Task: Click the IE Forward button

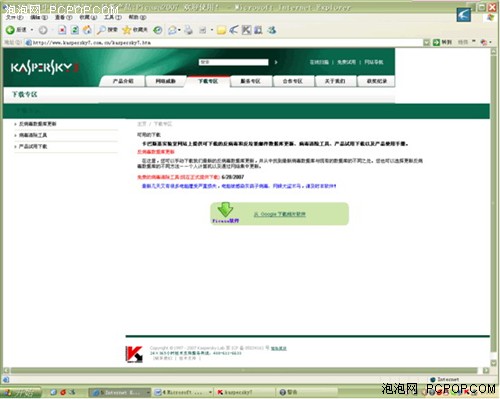Action: pos(43,30)
